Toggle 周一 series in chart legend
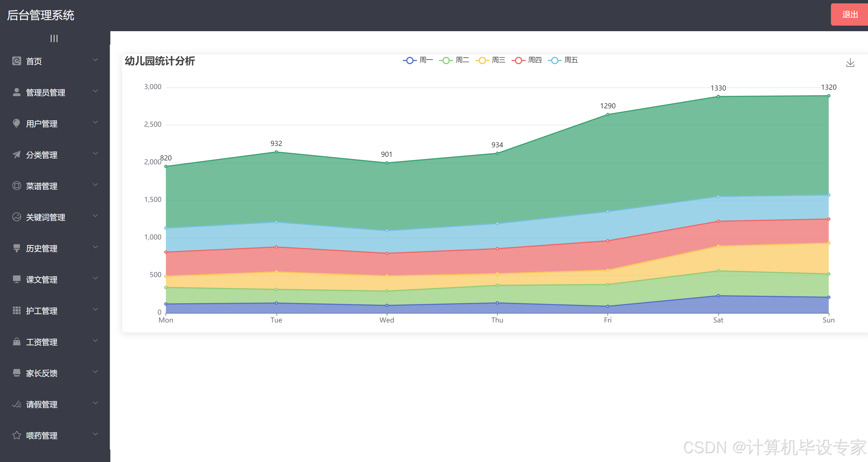This screenshot has width=868, height=462. pyautogui.click(x=418, y=60)
